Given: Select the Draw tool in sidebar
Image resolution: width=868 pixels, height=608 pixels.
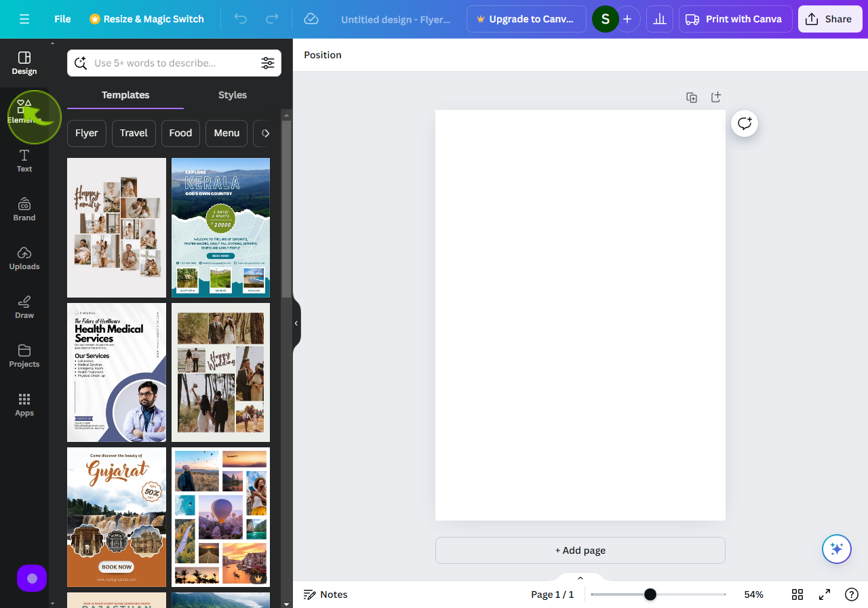Looking at the screenshot, I should (x=24, y=307).
